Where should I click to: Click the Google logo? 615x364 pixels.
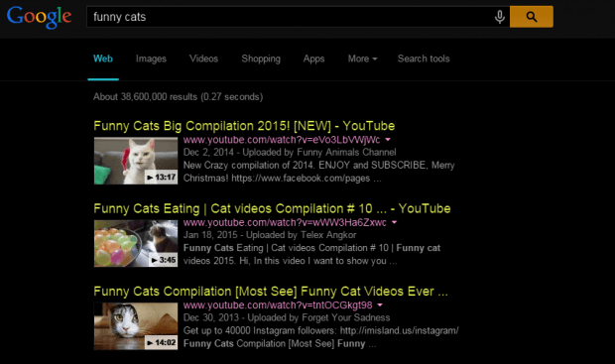40,17
